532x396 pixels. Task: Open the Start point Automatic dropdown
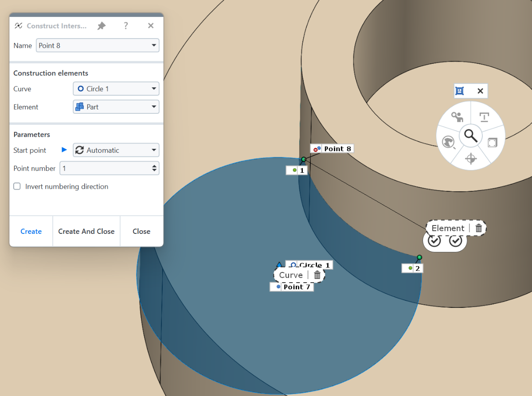click(x=116, y=150)
